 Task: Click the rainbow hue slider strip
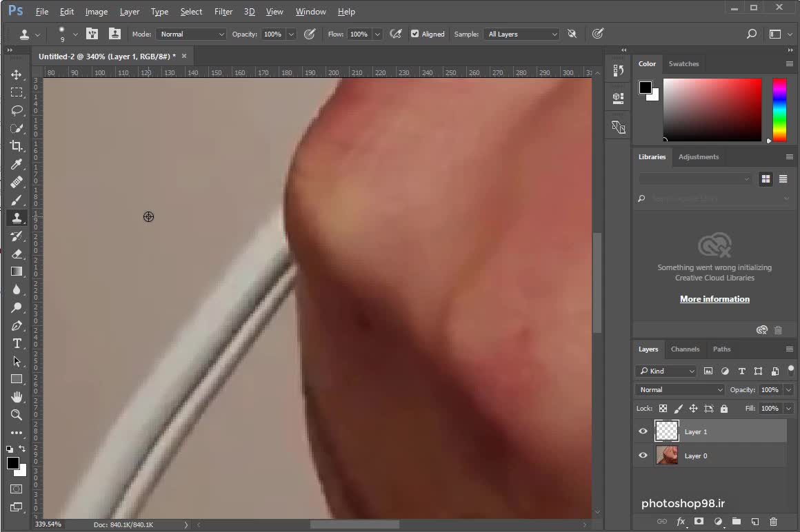[779, 109]
